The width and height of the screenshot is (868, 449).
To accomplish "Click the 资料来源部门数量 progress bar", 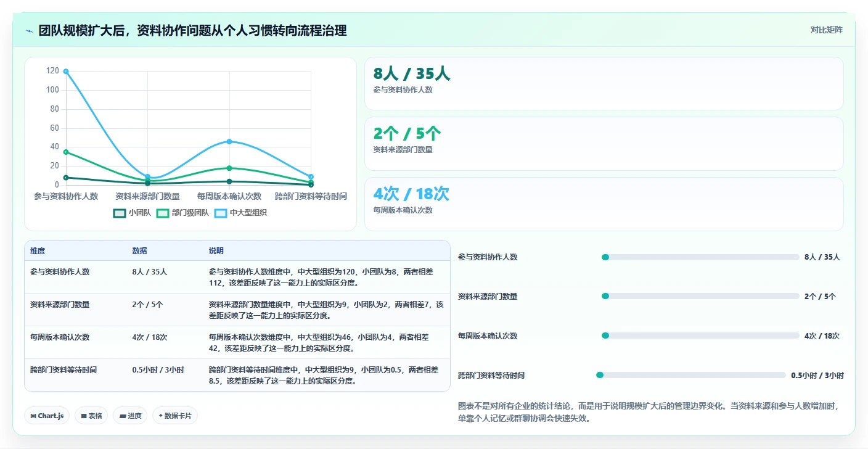I will (700, 297).
